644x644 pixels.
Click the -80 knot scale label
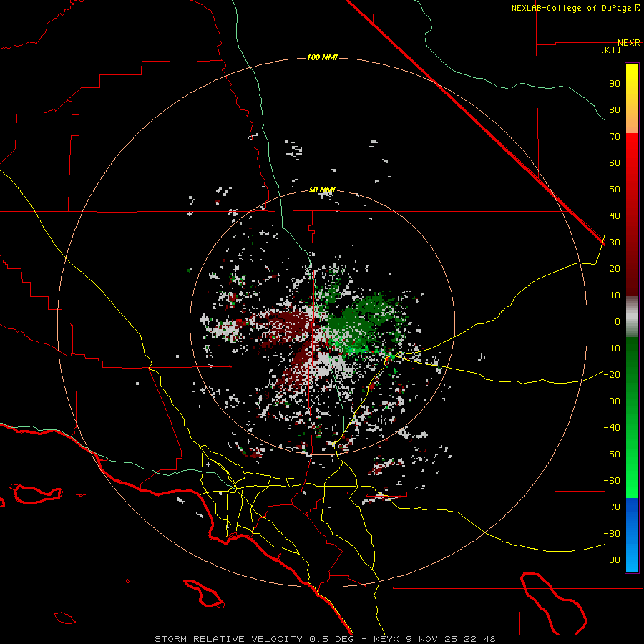612,534
